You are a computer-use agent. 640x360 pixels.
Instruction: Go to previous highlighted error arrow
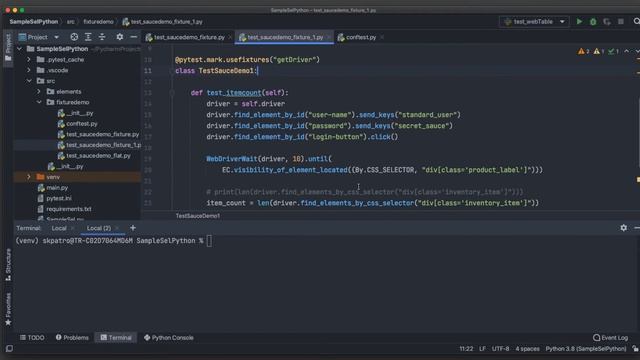(627, 51)
